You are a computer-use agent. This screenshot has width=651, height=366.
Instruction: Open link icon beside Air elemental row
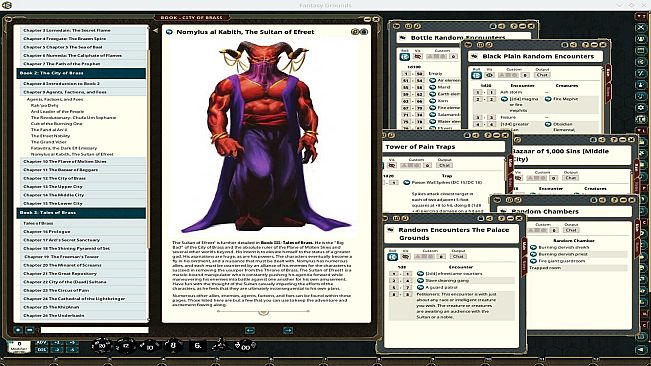click(432, 80)
